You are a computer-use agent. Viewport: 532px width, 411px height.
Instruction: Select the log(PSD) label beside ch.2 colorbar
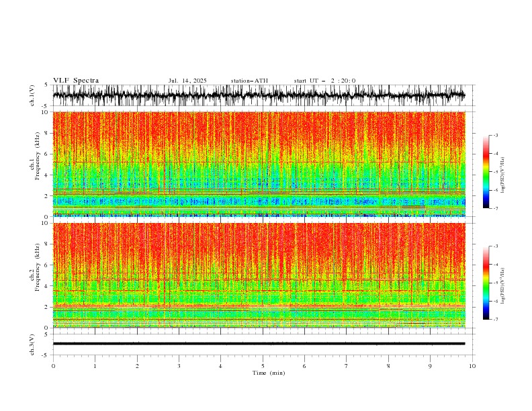[503, 286]
